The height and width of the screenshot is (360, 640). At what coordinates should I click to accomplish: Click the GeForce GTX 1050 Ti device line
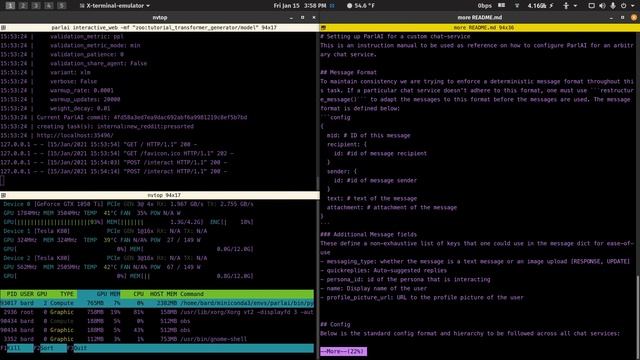pyautogui.click(x=128, y=204)
